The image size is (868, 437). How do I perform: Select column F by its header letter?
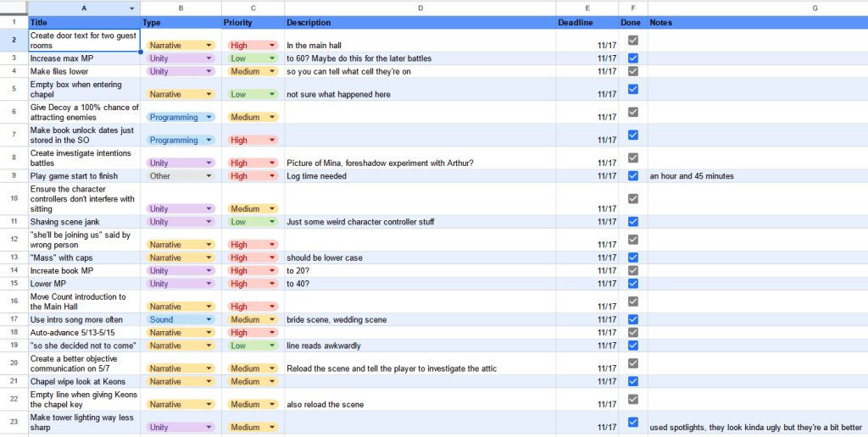(x=632, y=8)
